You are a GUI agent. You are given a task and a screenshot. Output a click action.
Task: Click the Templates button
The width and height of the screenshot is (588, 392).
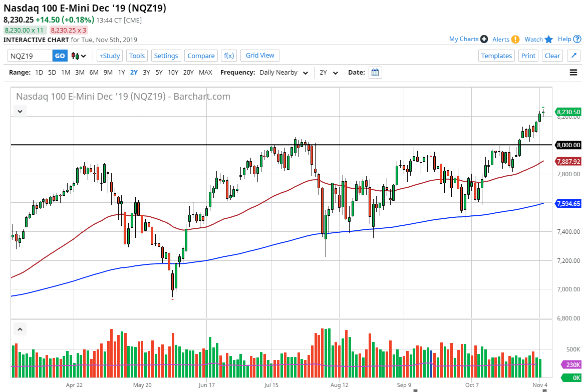click(496, 56)
